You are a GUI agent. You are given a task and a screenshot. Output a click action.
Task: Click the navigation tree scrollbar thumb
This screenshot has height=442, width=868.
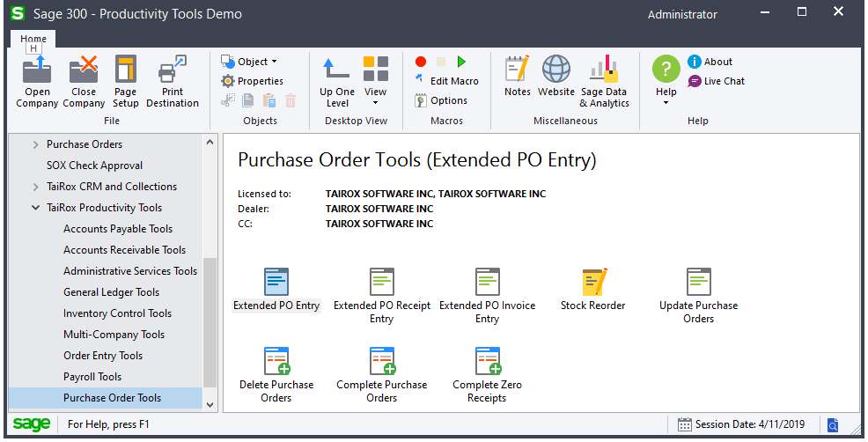[210, 323]
